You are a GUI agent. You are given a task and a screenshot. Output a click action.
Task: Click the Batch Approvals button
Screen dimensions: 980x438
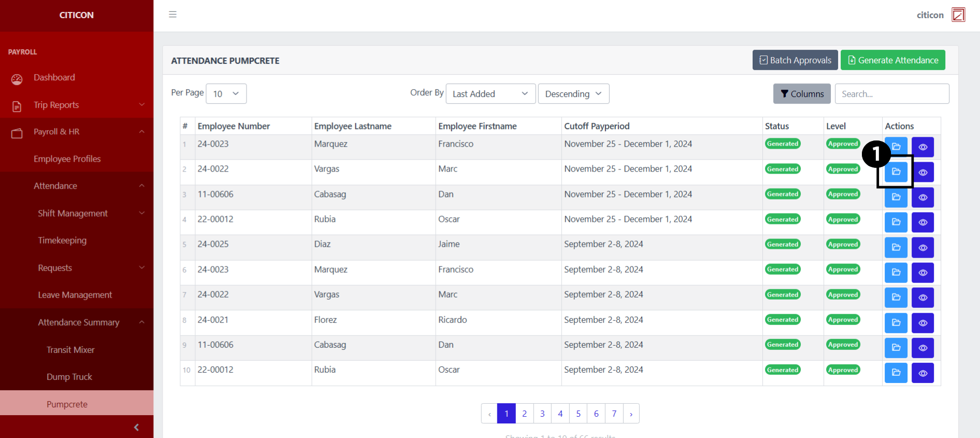(x=795, y=60)
